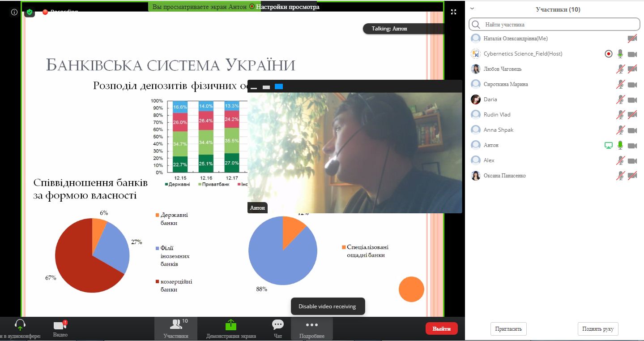The width and height of the screenshot is (644, 341).
Task: Click the red Выйти button
Action: [x=441, y=328]
